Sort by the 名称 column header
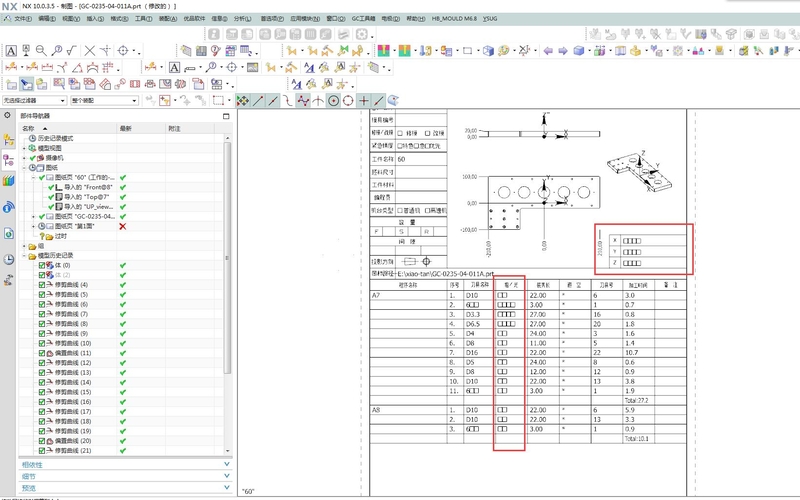This screenshot has height=500, width=800. pyautogui.click(x=68, y=129)
